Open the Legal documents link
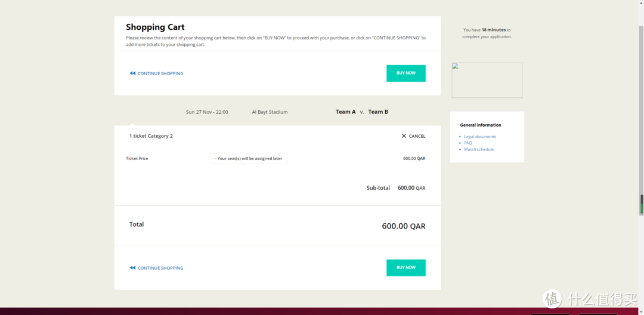This screenshot has height=315, width=644. coord(480,137)
